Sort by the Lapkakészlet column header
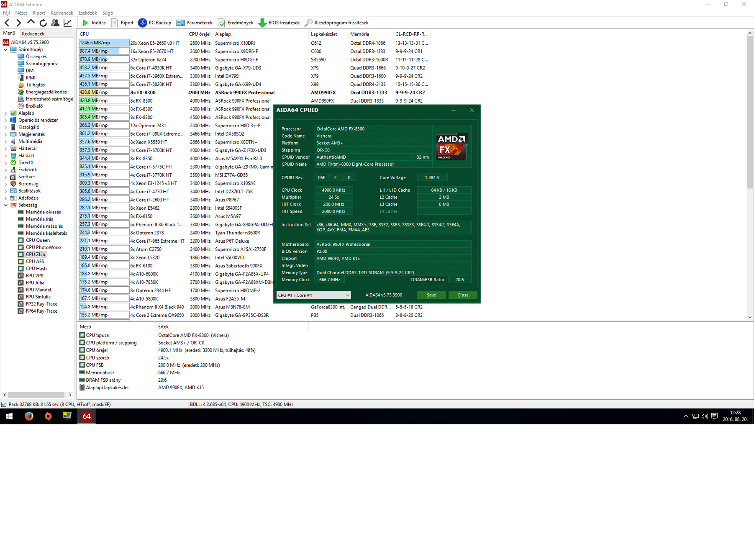This screenshot has width=754, height=560. (328, 34)
